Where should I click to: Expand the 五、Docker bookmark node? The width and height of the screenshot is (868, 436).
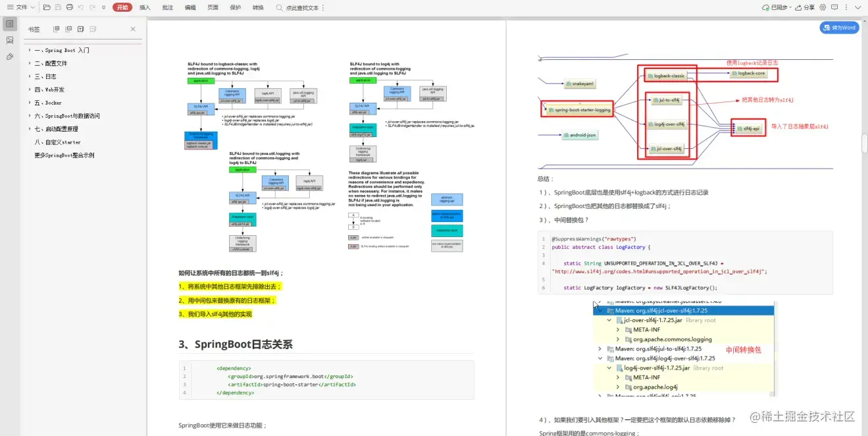pyautogui.click(x=30, y=103)
